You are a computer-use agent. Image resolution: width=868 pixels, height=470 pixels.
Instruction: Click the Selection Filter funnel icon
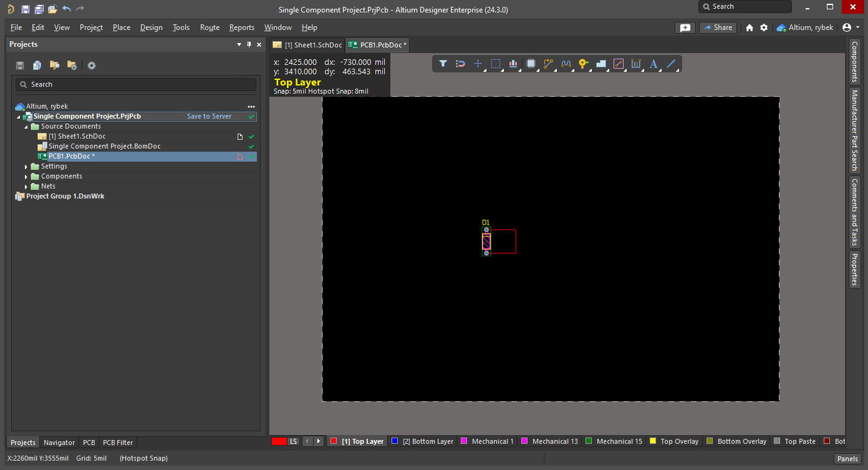point(443,64)
